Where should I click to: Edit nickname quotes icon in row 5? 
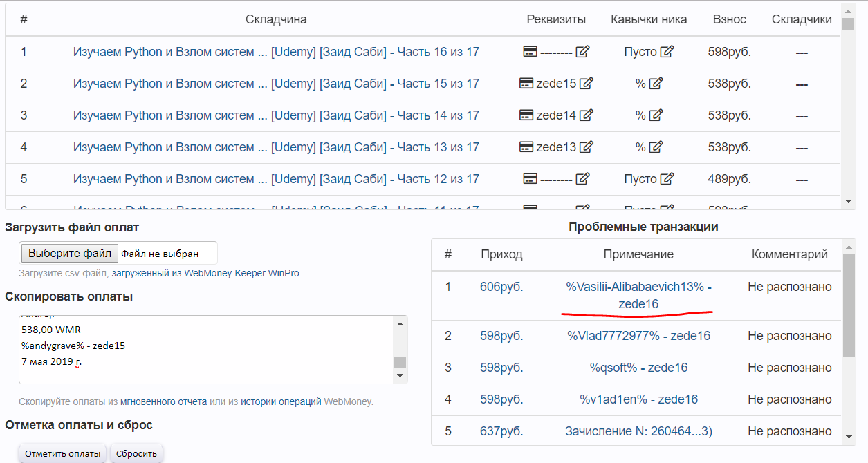(667, 179)
